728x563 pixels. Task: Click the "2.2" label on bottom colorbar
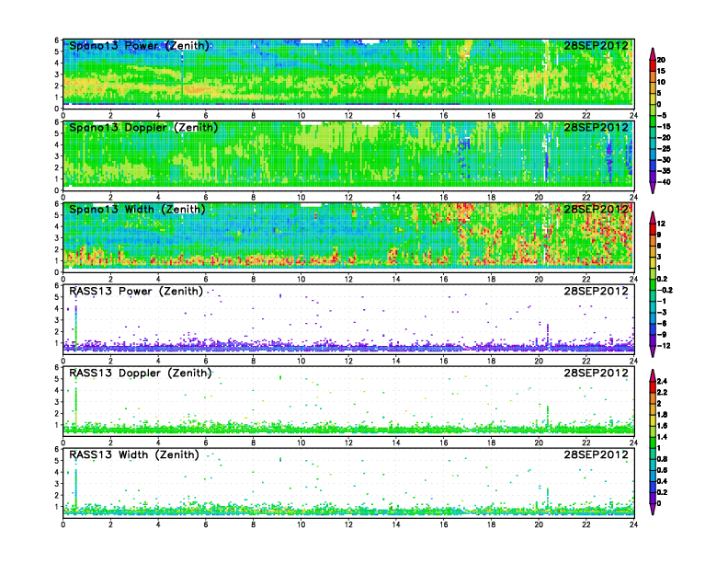[662, 392]
